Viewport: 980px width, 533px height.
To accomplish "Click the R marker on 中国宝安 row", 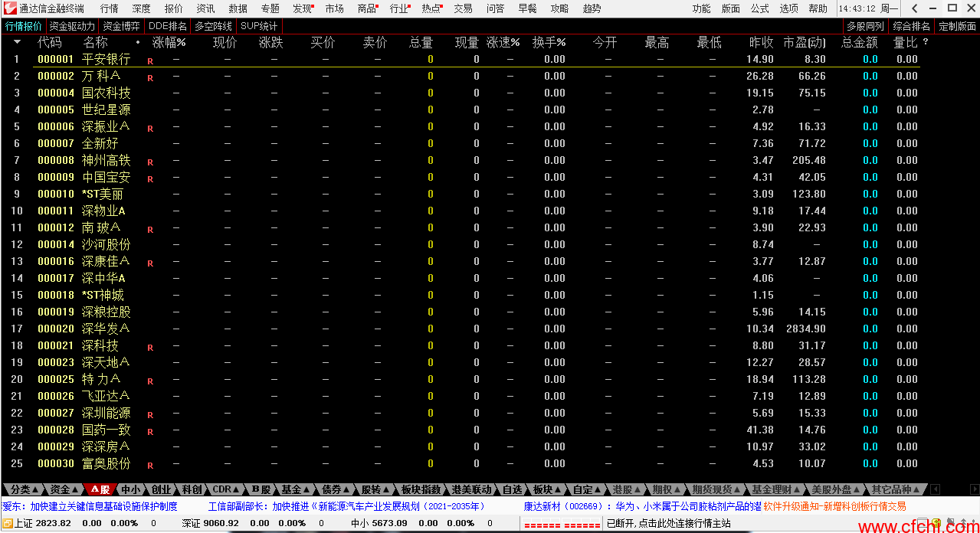I will coord(150,178).
